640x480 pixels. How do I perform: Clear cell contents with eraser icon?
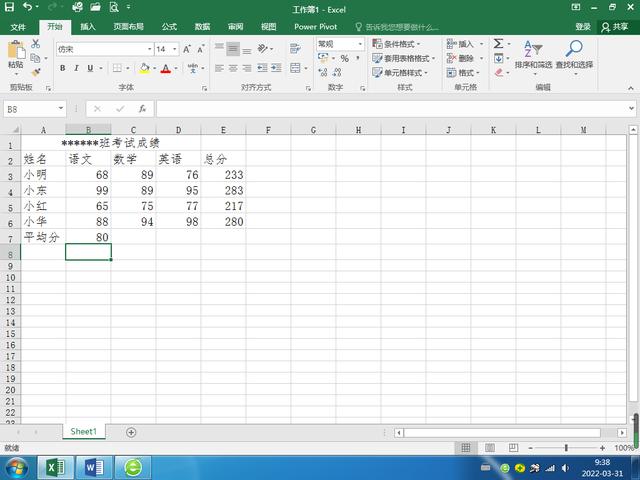point(499,72)
